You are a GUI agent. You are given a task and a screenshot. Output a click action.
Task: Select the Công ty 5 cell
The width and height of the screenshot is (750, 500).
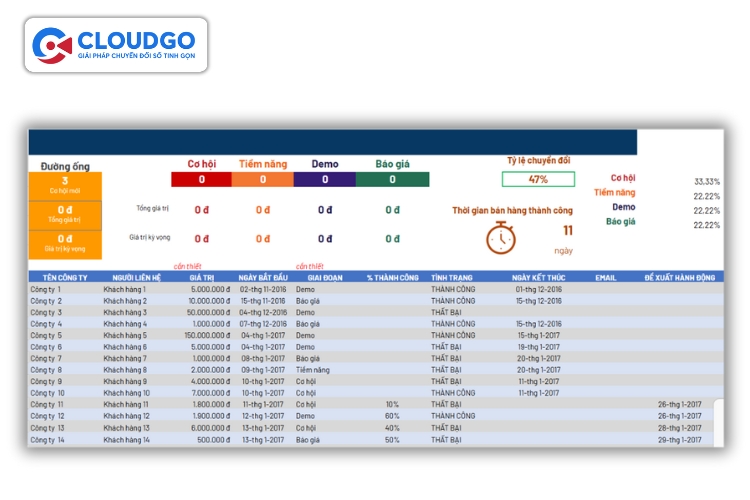tap(47, 335)
